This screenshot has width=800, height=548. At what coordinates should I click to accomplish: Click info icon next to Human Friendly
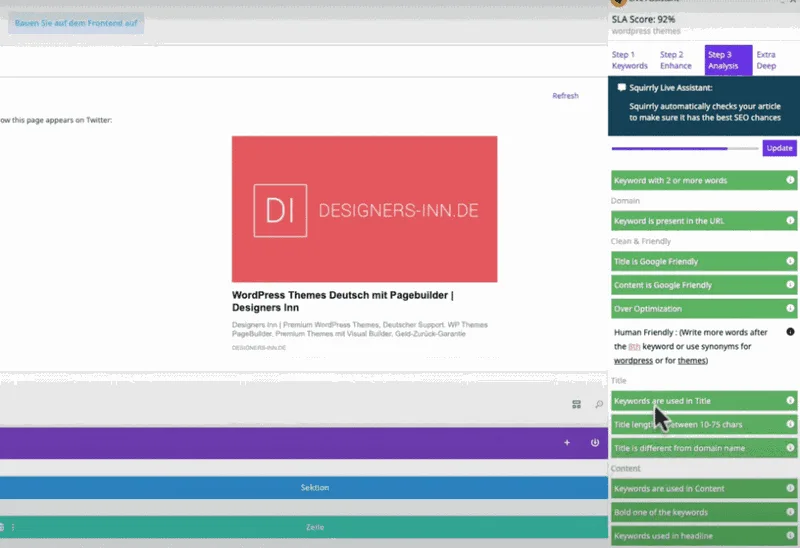(790, 332)
